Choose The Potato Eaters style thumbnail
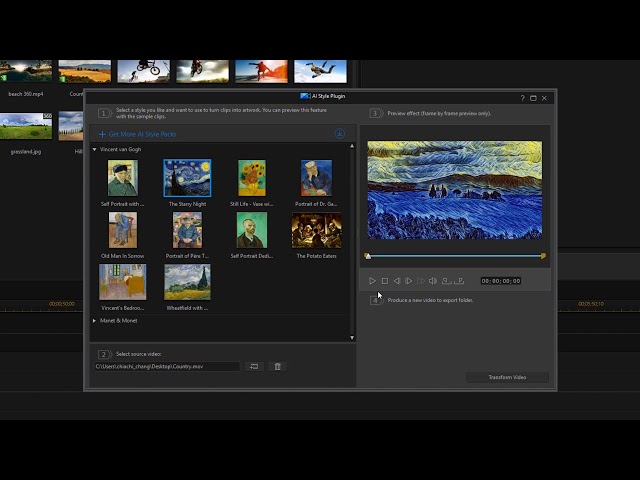Viewport: 640px width, 480px height. point(316,230)
